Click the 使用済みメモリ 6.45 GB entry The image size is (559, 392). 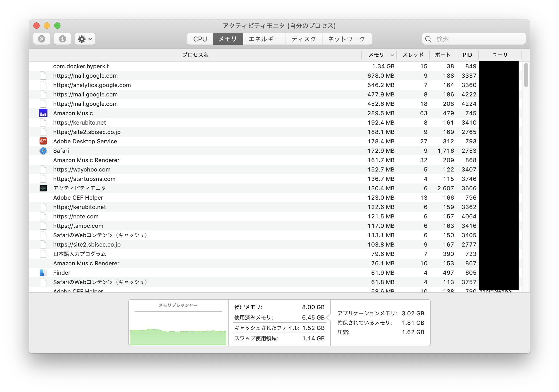(x=279, y=317)
